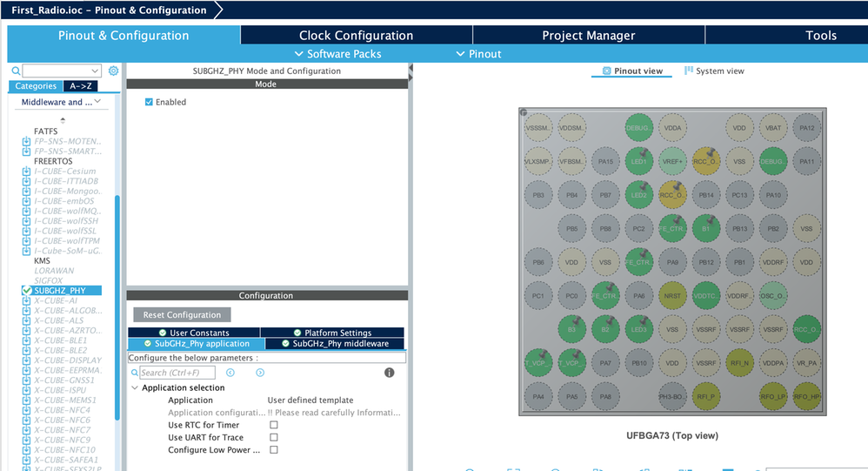Click download icon next to X-CUBE-AI

pyautogui.click(x=26, y=300)
